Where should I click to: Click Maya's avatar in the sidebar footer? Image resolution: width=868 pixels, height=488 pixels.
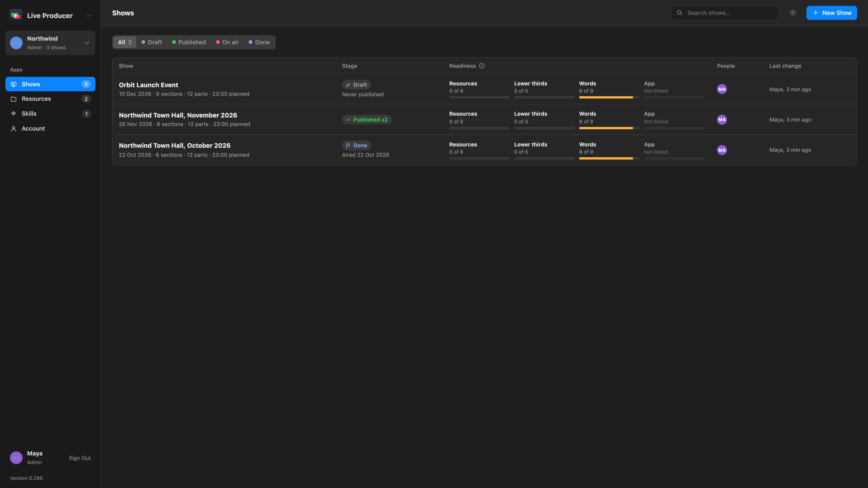[x=16, y=458]
